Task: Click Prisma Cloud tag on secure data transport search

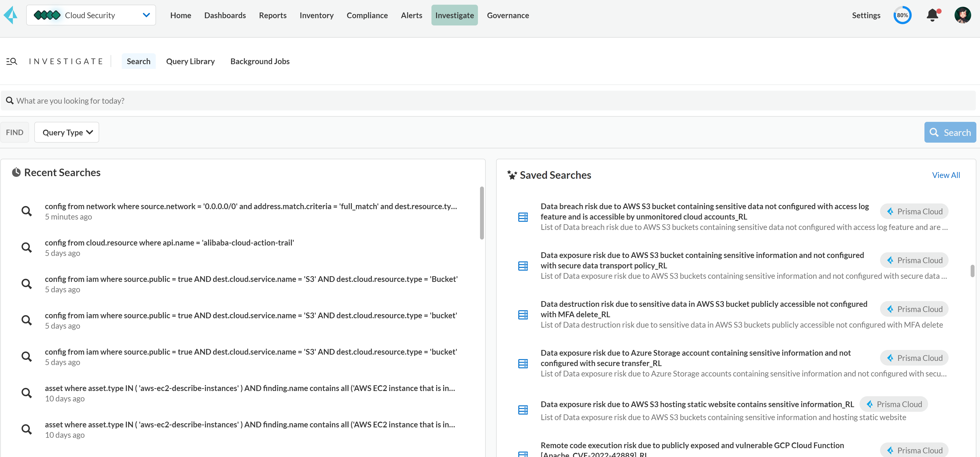Action: tap(914, 261)
